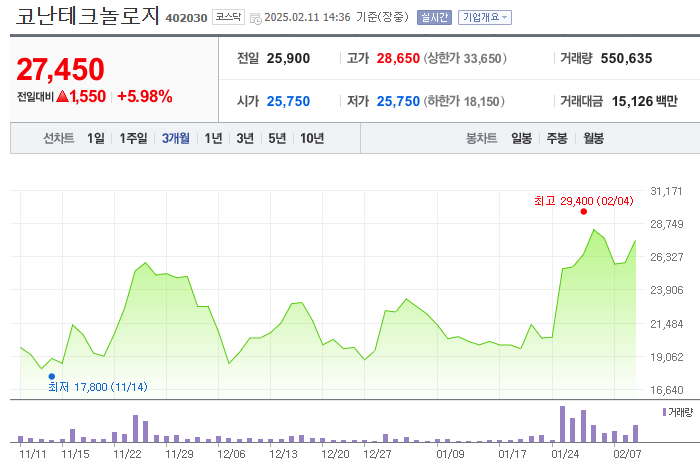700x474 pixels.
Task: Click the 선차트 section label
Action: [58, 138]
